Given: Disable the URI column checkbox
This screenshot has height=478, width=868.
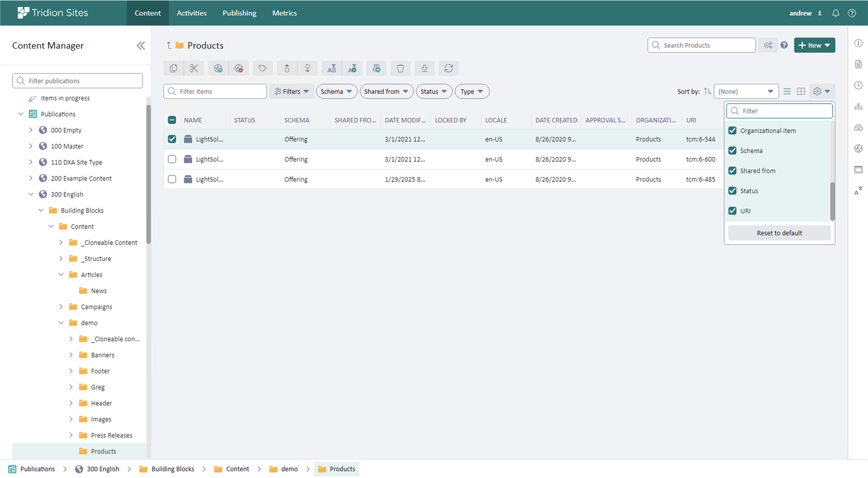Looking at the screenshot, I should coord(732,211).
